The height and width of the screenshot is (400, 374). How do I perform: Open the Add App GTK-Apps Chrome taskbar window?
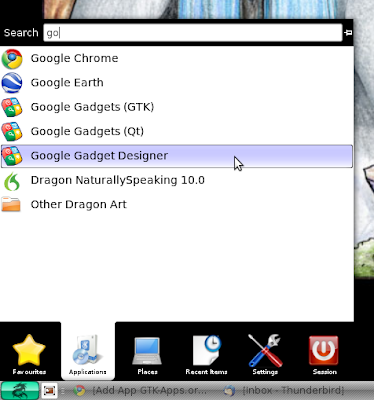[140, 390]
